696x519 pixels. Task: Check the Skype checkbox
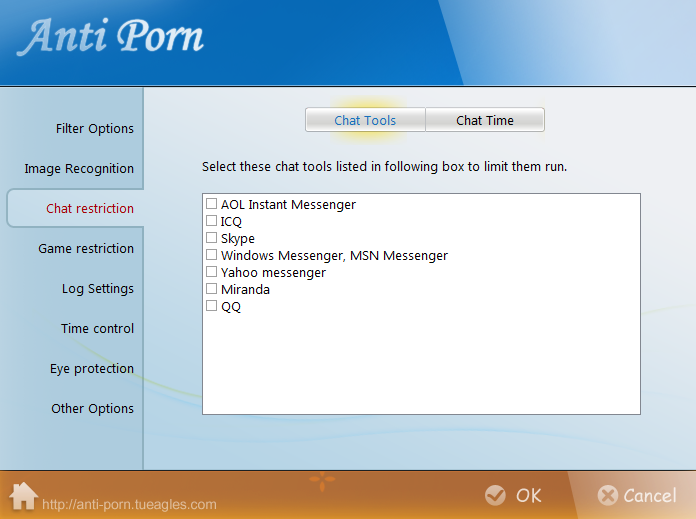pyautogui.click(x=211, y=238)
